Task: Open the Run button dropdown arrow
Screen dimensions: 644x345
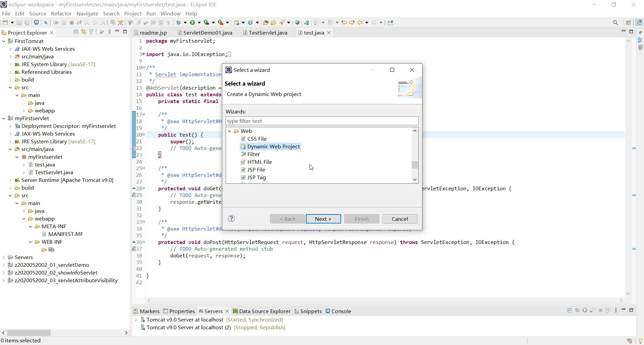Action: tap(199, 22)
